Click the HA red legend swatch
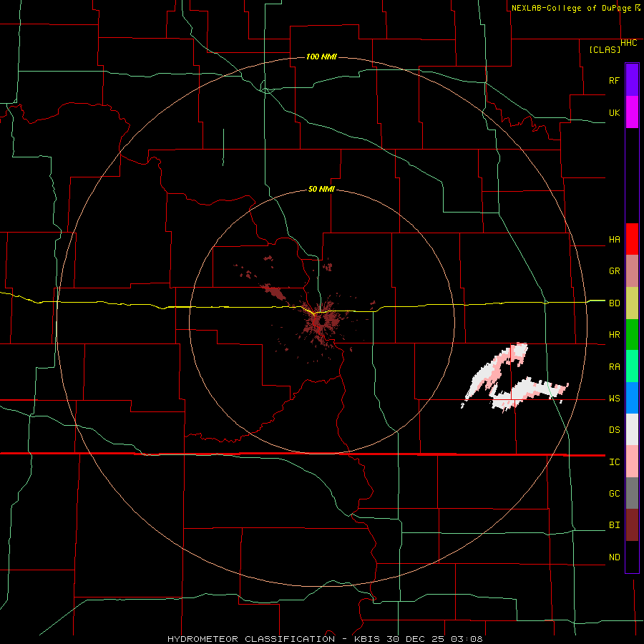Screen dimensions: 644x644 pos(632,239)
